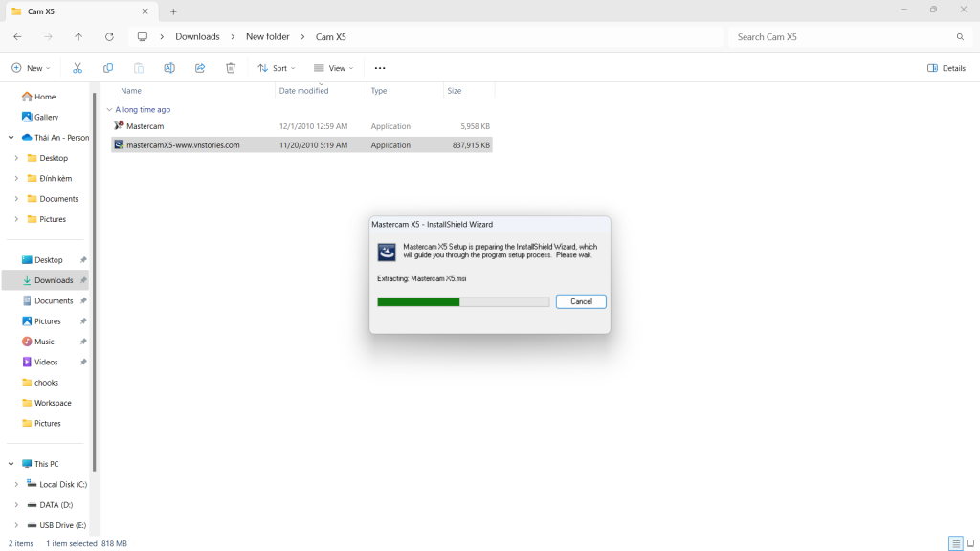
Task: Open pinned Music folder
Action: pyautogui.click(x=44, y=342)
